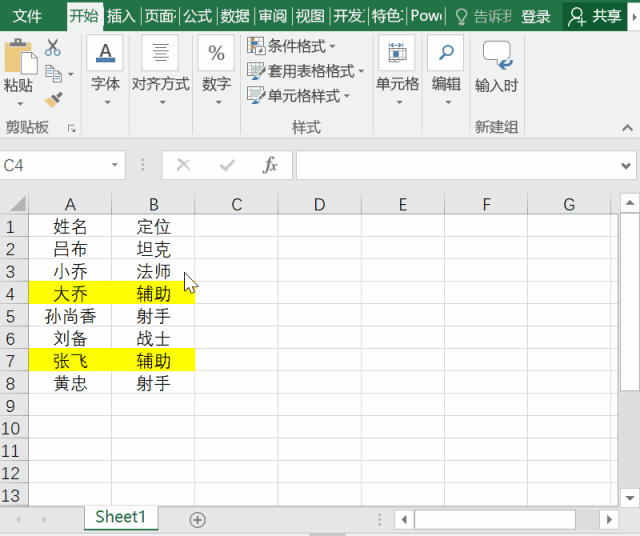Click cell containing 孙尚香
The width and height of the screenshot is (640, 536).
pyautogui.click(x=70, y=316)
